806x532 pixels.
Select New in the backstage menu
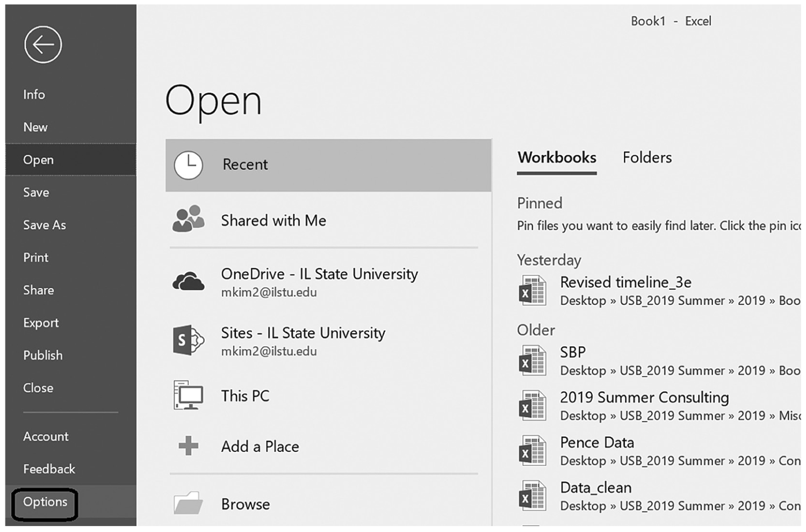click(x=70, y=127)
